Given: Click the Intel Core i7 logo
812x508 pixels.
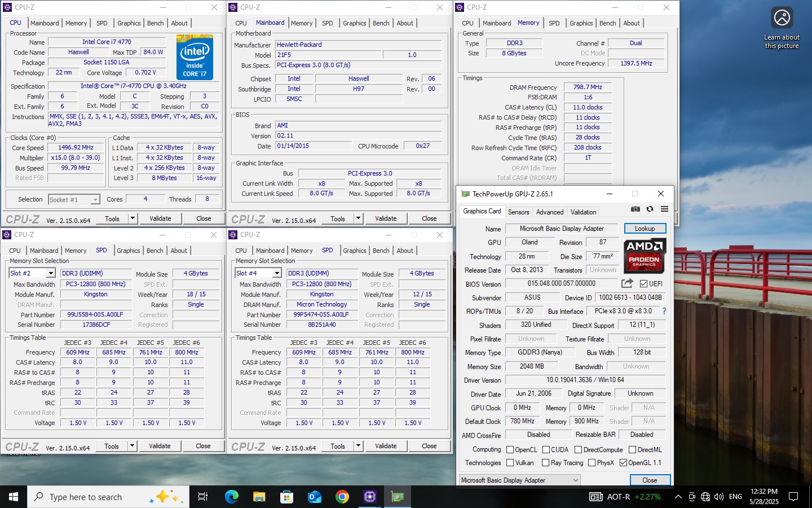Looking at the screenshot, I should tap(195, 56).
